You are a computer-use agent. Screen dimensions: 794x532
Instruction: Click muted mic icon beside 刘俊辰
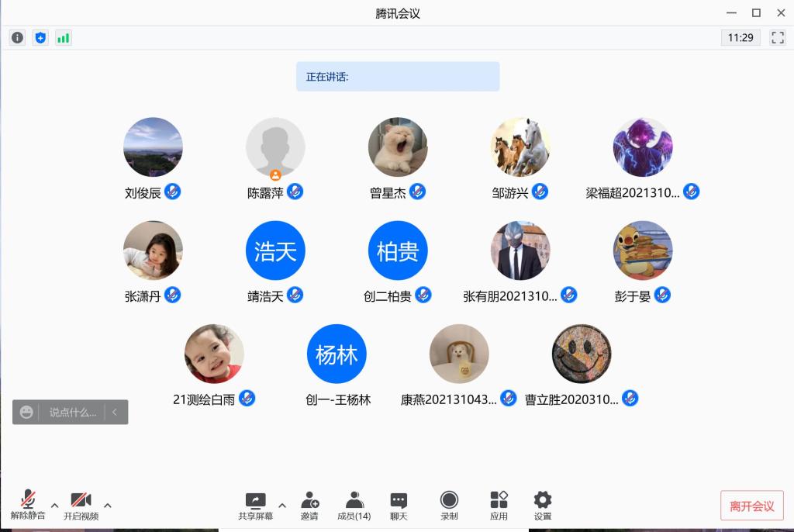[x=173, y=192]
